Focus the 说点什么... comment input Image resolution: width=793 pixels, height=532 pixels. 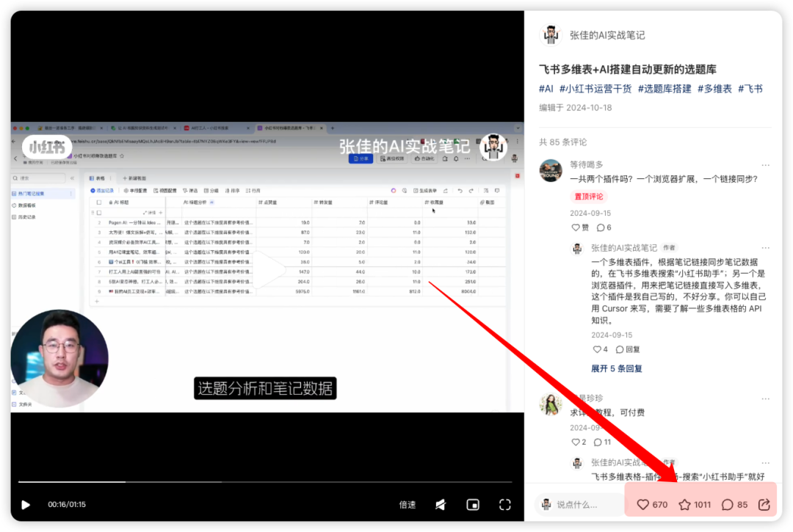579,504
